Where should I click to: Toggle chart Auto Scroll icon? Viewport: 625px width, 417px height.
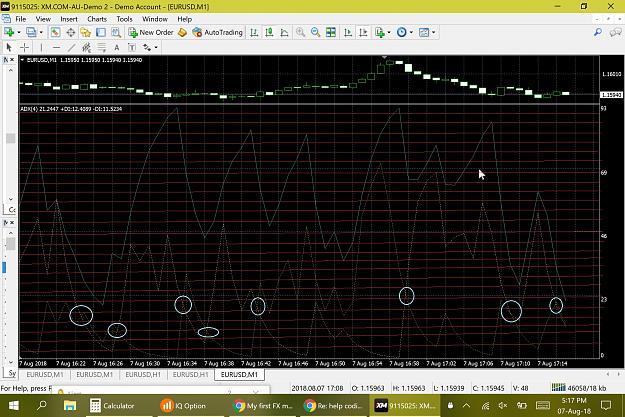click(x=348, y=32)
